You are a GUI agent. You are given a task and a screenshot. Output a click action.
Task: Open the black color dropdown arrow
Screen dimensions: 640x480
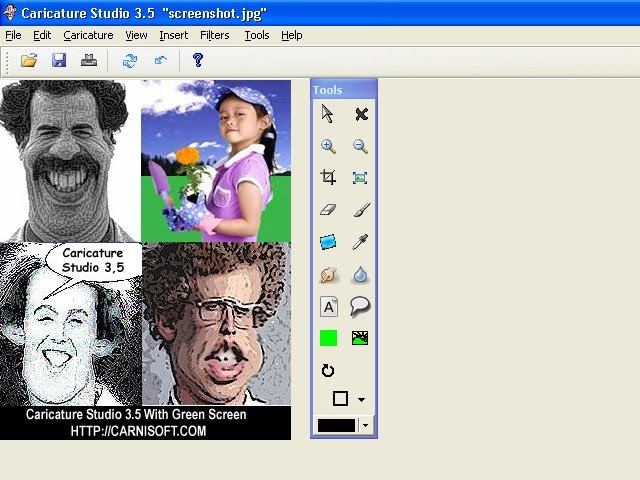point(365,425)
